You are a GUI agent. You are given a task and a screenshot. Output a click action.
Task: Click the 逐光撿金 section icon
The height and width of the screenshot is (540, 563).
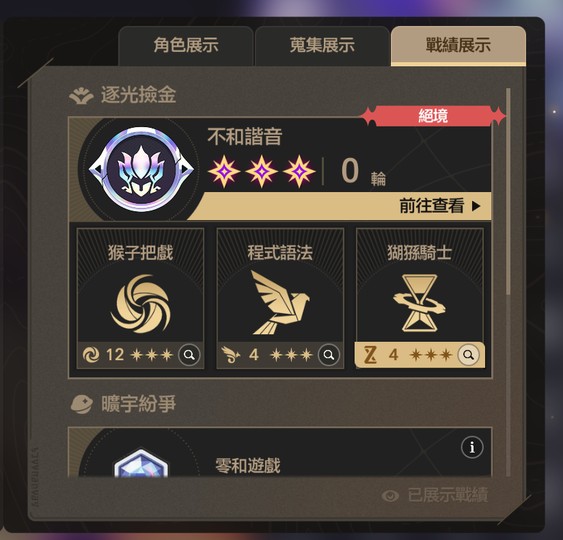tap(82, 96)
